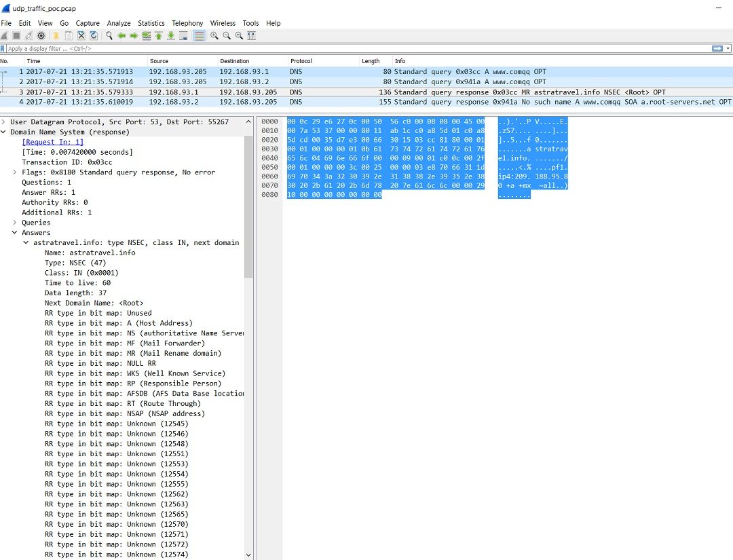
Task: Select packet 4 'No such name' response
Action: click(x=366, y=102)
